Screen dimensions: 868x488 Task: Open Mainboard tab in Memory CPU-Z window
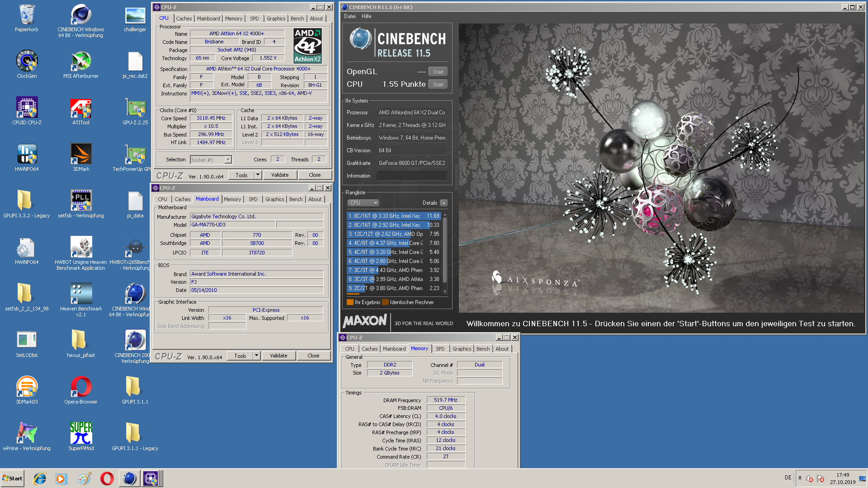click(x=394, y=349)
